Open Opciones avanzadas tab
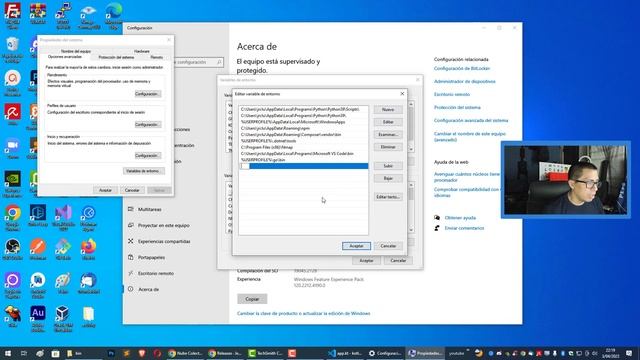Viewport: 640px width, 360px height. [x=65, y=57]
